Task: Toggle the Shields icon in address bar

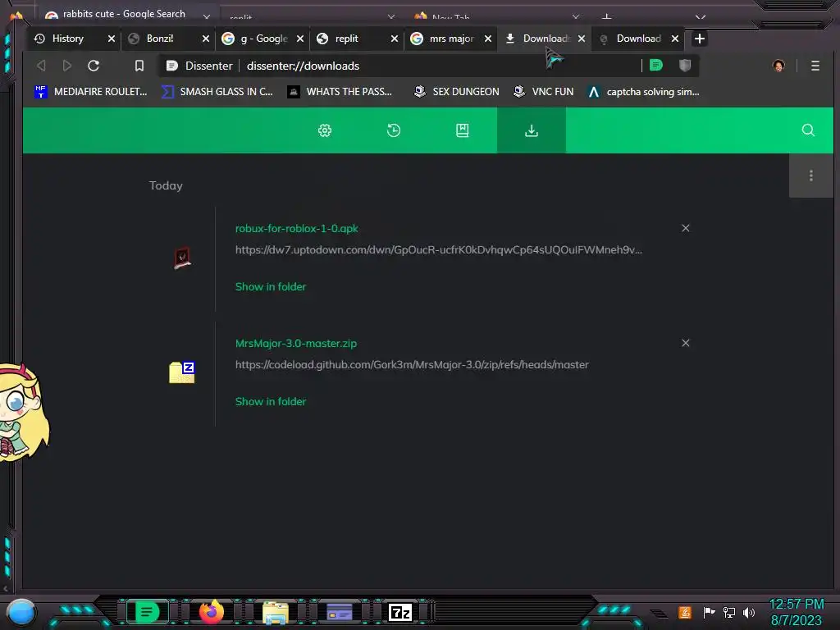Action: (x=685, y=66)
